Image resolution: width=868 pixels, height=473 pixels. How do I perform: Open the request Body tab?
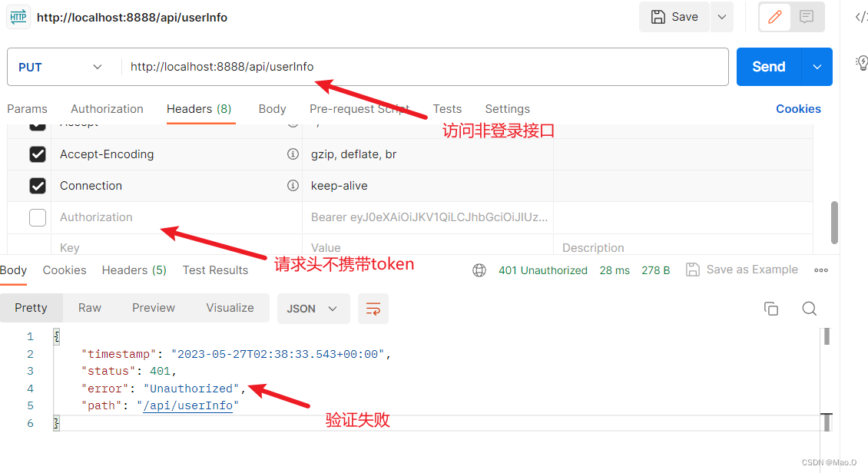pos(273,109)
